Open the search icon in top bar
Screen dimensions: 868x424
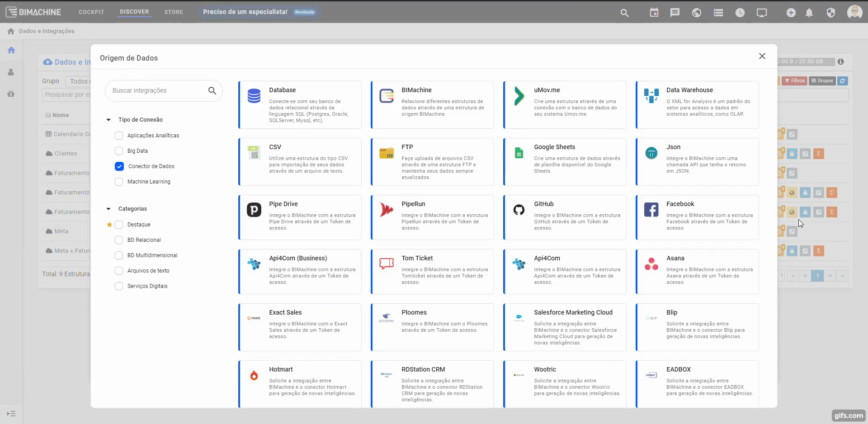click(624, 13)
